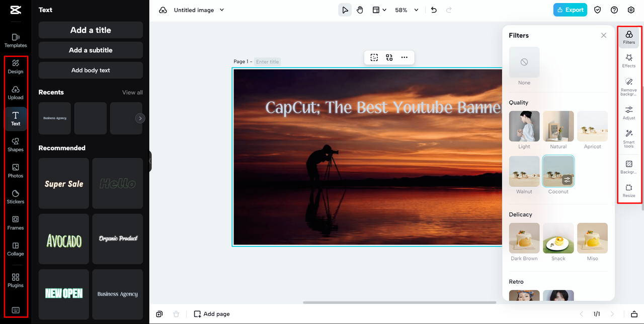Open the layout view dropdown
Image resolution: width=644 pixels, height=324 pixels.
point(379,10)
